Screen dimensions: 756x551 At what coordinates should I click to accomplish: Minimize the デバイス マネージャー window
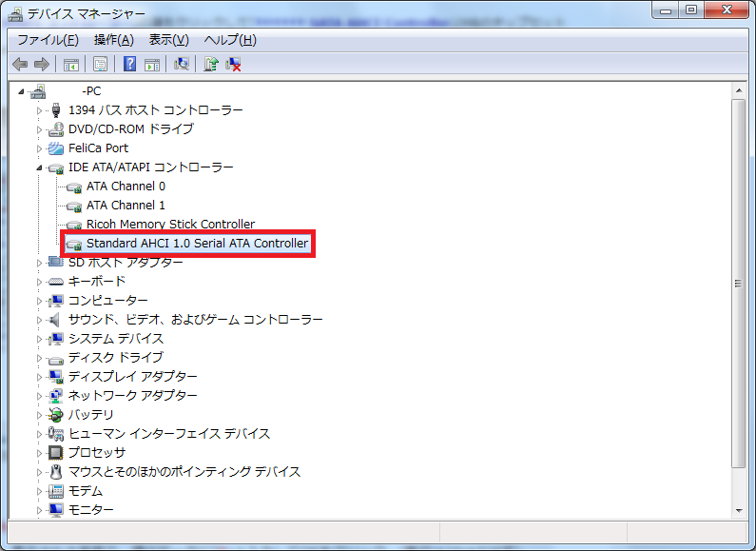pyautogui.click(x=666, y=10)
